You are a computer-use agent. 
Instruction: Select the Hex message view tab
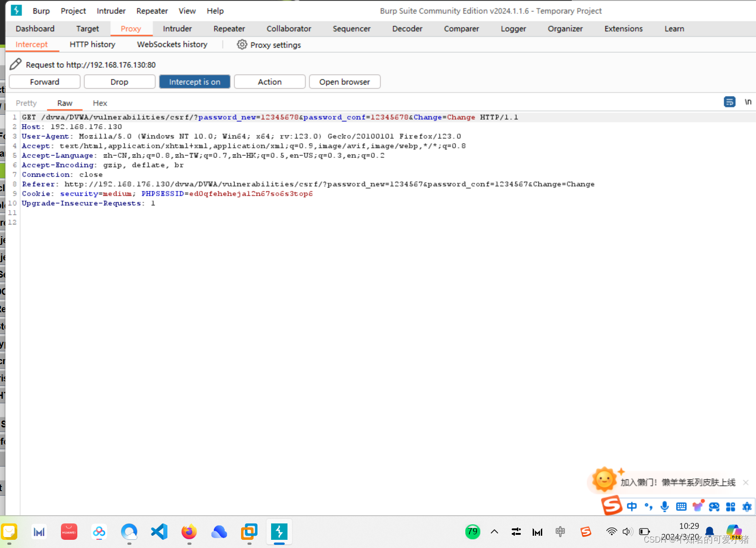coord(100,103)
